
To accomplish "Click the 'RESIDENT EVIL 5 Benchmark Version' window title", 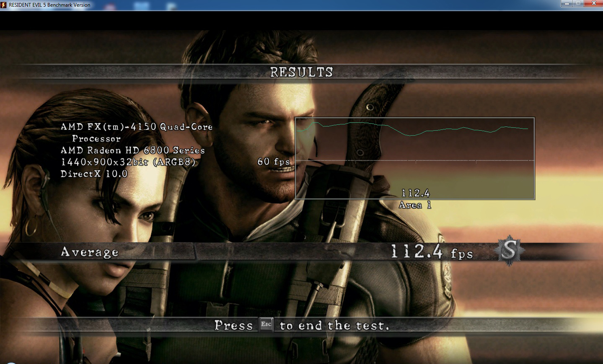I will (x=49, y=5).
